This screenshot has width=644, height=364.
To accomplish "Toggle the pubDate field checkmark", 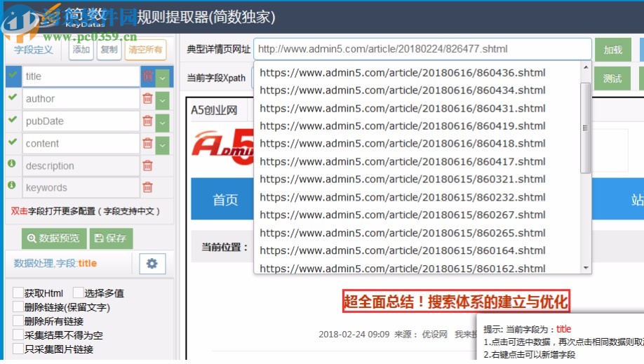I will [x=13, y=119].
